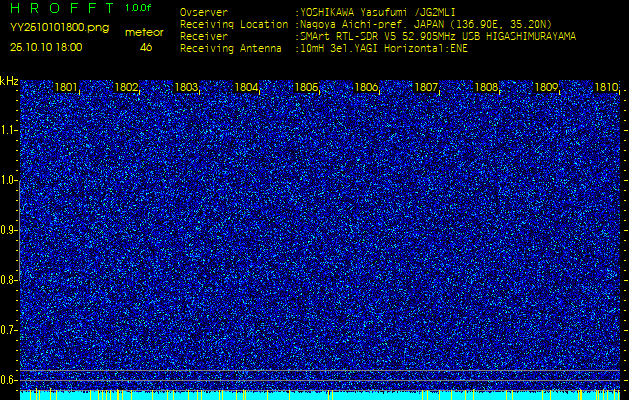Click the YY2610101800.png filename label
The image size is (629, 400).
[59, 27]
